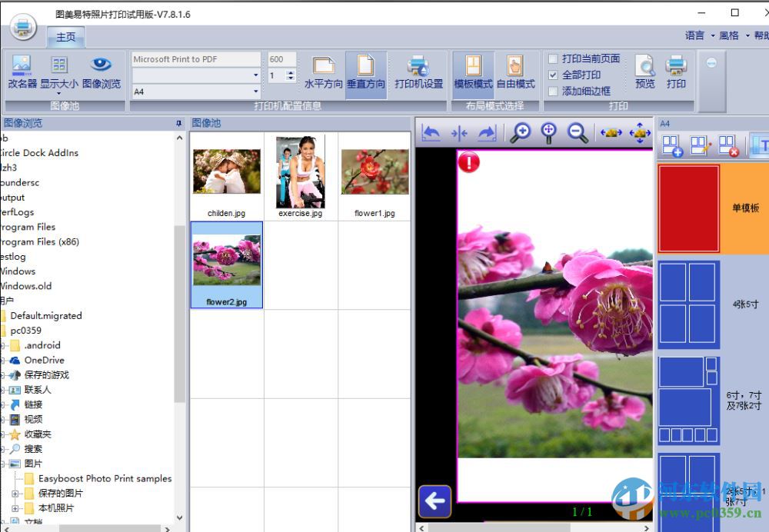Click the four-way move arrows icon
Screen dimensions: 769x532
coord(640,132)
